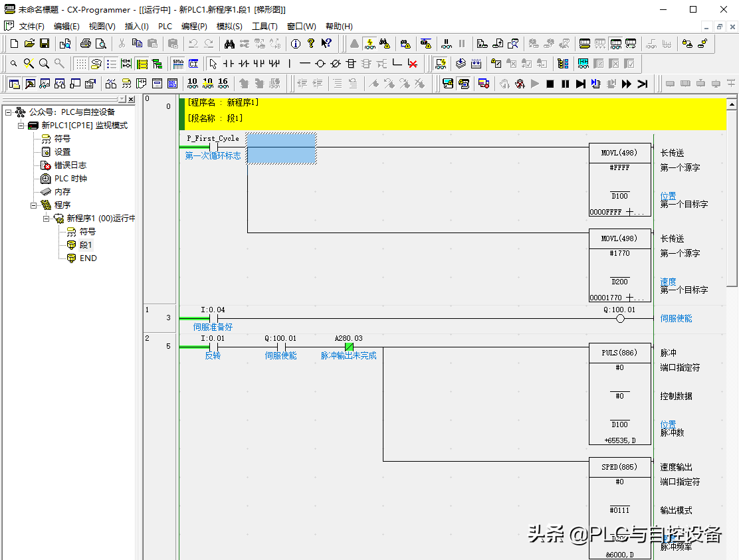Insert a new coil from the toolbar

pos(320,64)
